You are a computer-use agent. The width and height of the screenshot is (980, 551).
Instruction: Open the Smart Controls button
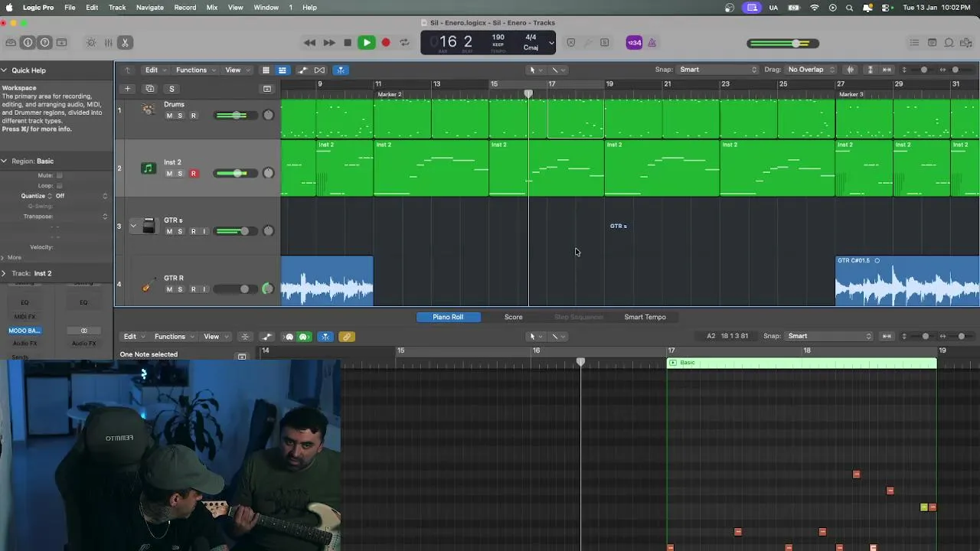91,43
